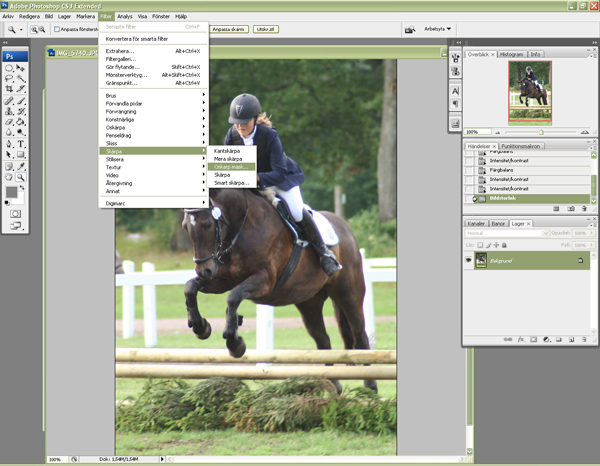Viewport: 600px width, 466px height.
Task: Select the Crop tool
Action: point(9,89)
